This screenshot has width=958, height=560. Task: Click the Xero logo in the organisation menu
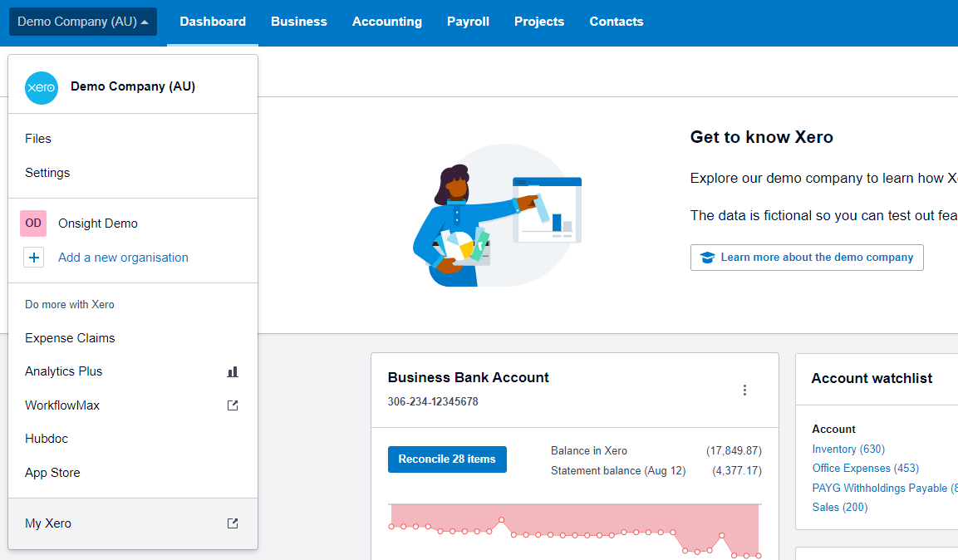coord(42,87)
